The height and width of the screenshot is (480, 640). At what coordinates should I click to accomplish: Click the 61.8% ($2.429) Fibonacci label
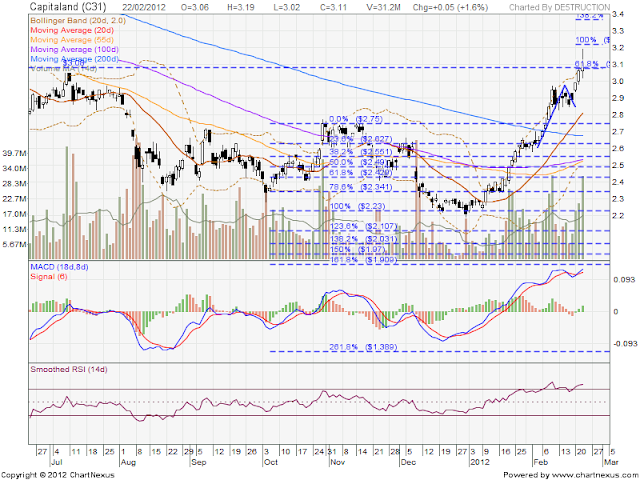[361, 173]
